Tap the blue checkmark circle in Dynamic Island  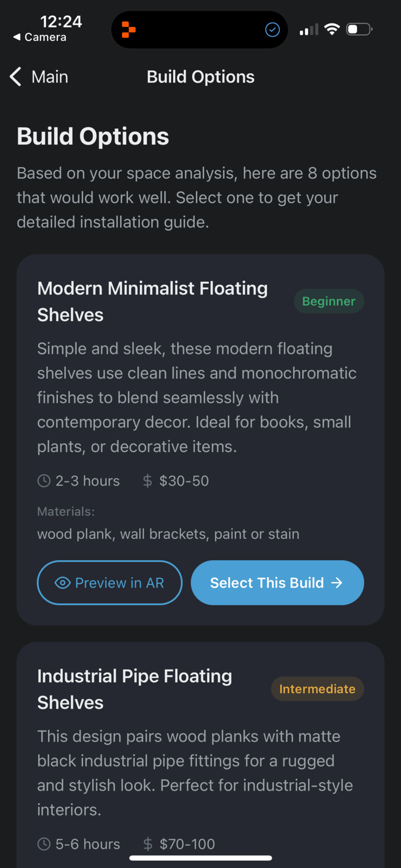point(273,29)
